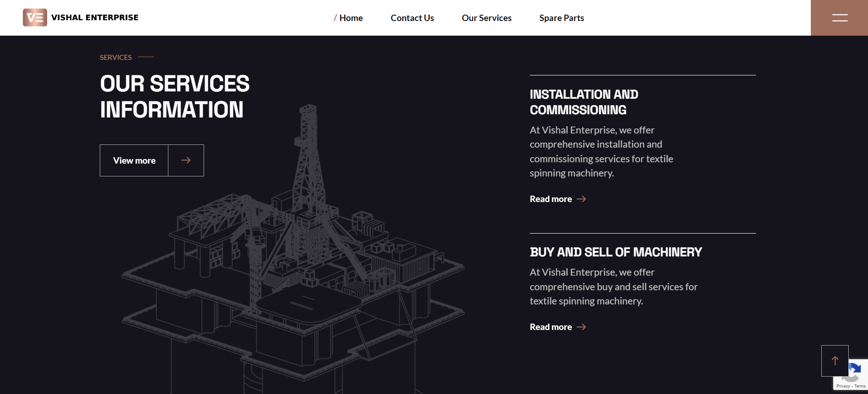Select the Buy and Sell of Machinery heading
Screen dimensions: 868x394
(x=615, y=252)
